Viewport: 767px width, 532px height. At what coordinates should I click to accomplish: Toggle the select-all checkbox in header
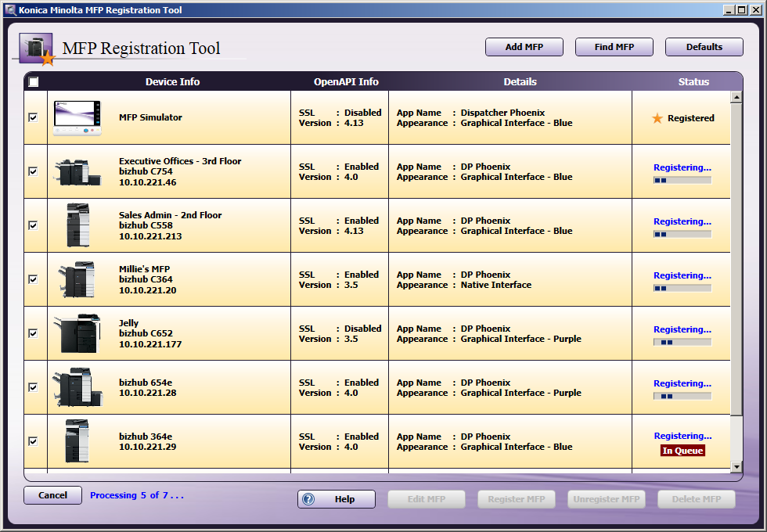pyautogui.click(x=33, y=81)
